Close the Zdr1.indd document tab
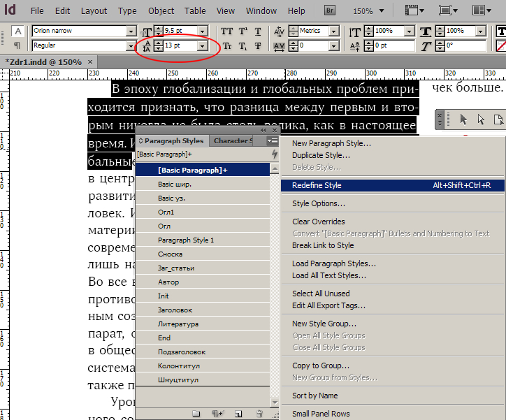506x420 pixels. point(90,61)
